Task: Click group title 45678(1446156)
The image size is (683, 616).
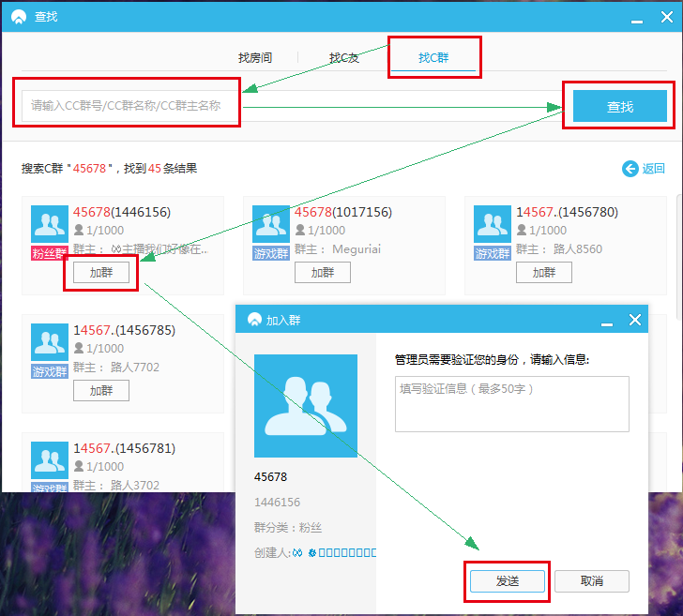Action: (x=122, y=212)
